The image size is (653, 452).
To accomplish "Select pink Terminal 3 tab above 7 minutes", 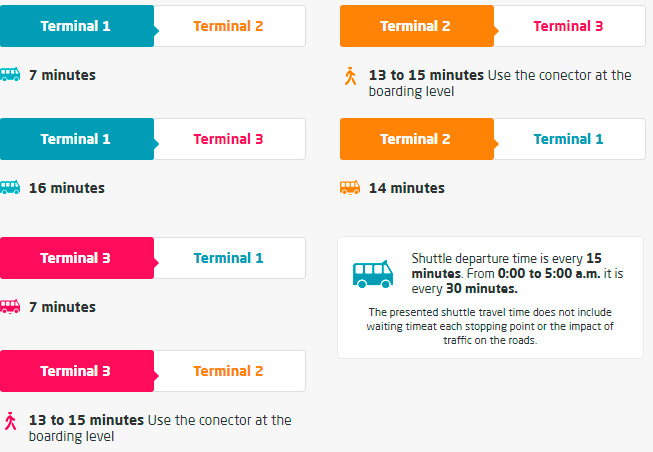I will point(76,258).
